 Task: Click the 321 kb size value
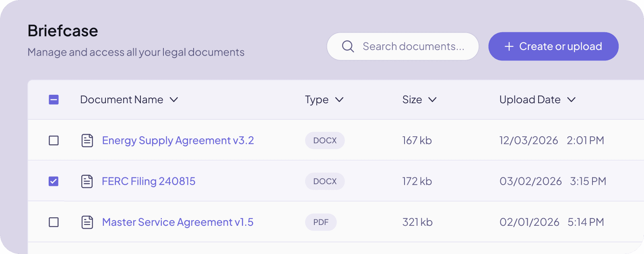point(417,222)
